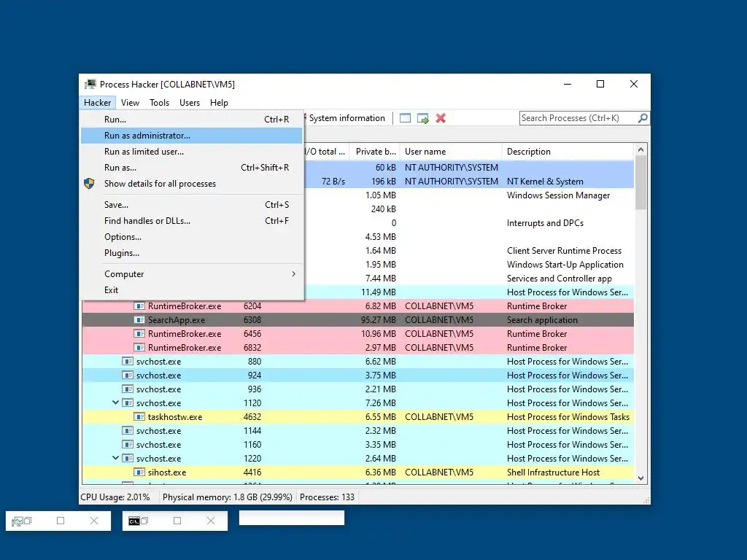Sort by I/O total column header
This screenshot has width=747, height=560.
[327, 152]
